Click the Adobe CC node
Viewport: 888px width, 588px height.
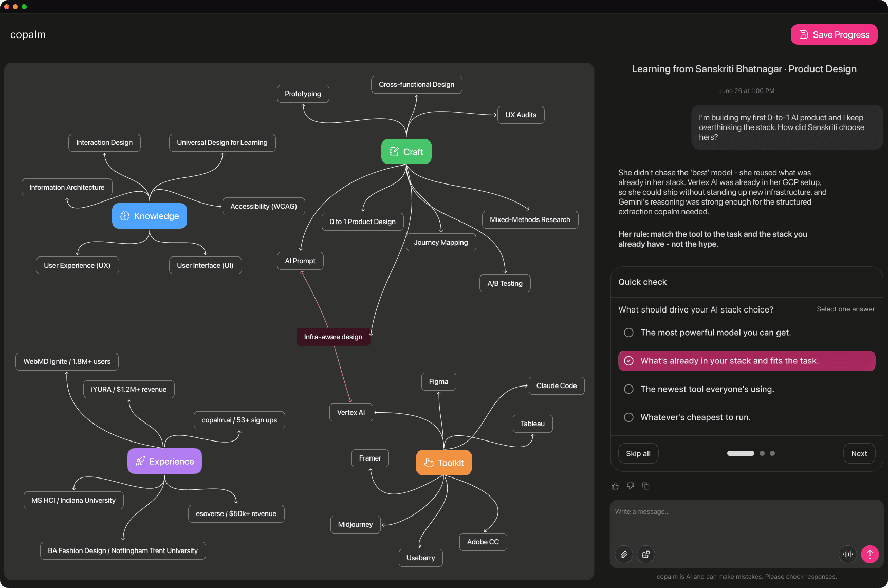483,542
